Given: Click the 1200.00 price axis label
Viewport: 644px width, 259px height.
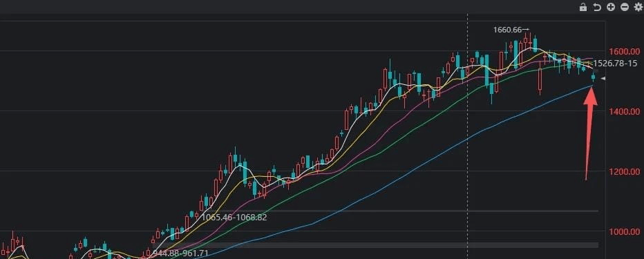Looking at the screenshot, I should click(x=625, y=171).
